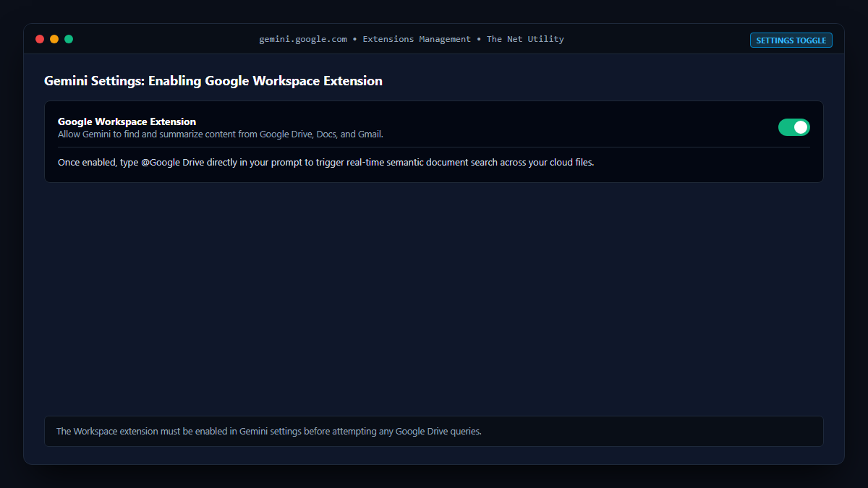Select the gemini.google.com title bar text
The width and height of the screenshot is (868, 488).
tap(412, 39)
